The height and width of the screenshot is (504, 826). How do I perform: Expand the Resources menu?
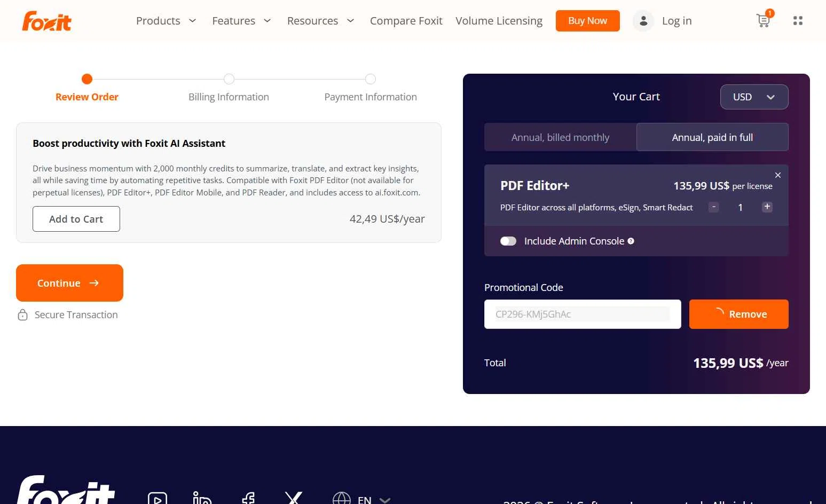pyautogui.click(x=320, y=21)
